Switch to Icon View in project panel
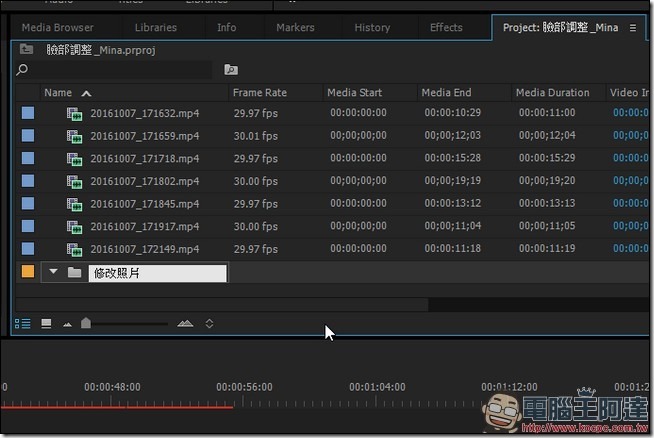This screenshot has height=438, width=654. point(46,323)
